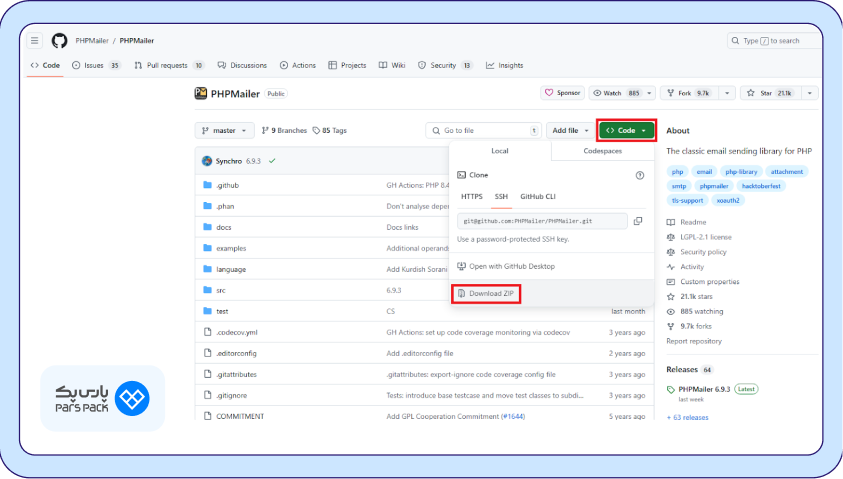
Task: Click the Go to file search field
Action: [480, 130]
